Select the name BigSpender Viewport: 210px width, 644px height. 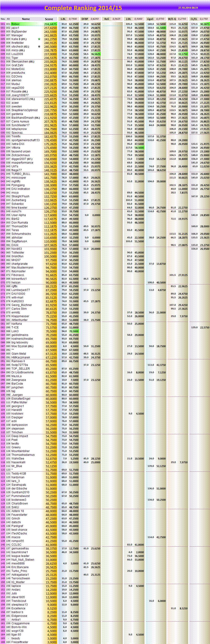pyautogui.click(x=19, y=32)
